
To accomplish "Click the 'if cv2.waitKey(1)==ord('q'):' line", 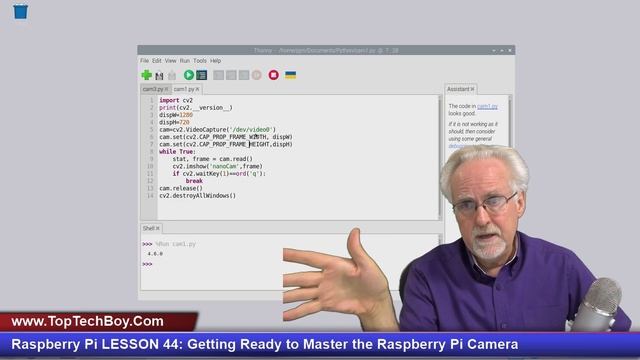I will click(x=219, y=174).
